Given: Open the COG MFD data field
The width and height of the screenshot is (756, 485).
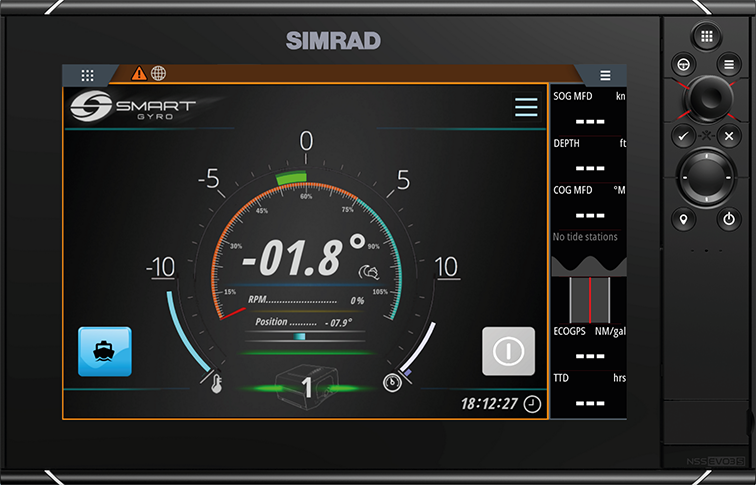Looking at the screenshot, I should click(x=589, y=206).
